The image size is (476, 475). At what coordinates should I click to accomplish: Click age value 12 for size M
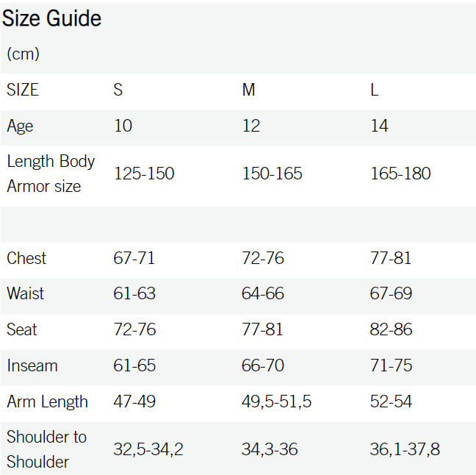[x=251, y=126]
